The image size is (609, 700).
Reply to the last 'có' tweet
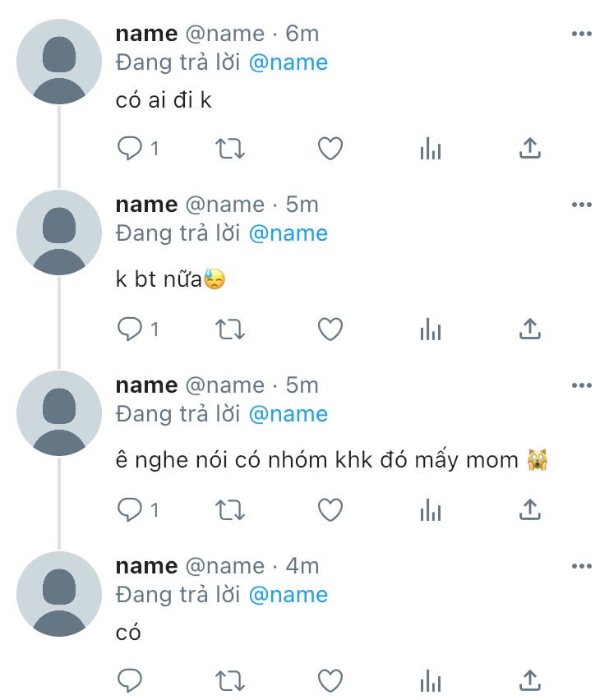[x=131, y=680]
